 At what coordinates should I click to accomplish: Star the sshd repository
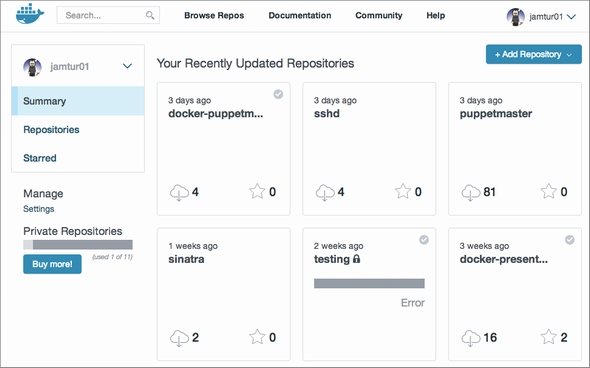point(403,192)
